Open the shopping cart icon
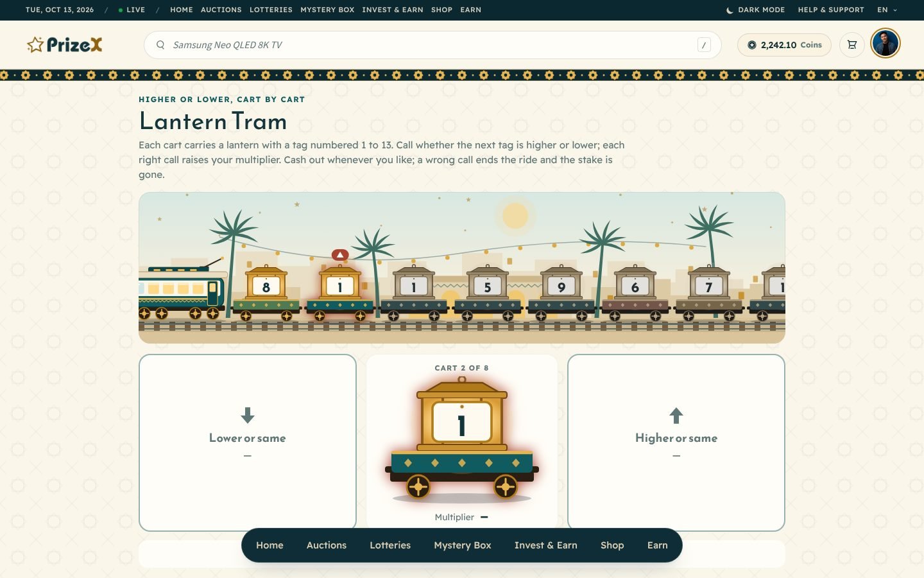Viewport: 924px width, 578px height. (852, 45)
